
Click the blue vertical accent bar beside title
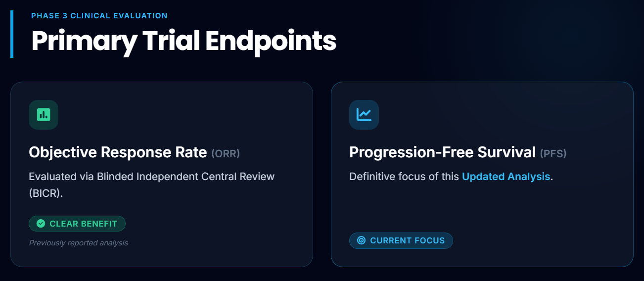point(12,34)
